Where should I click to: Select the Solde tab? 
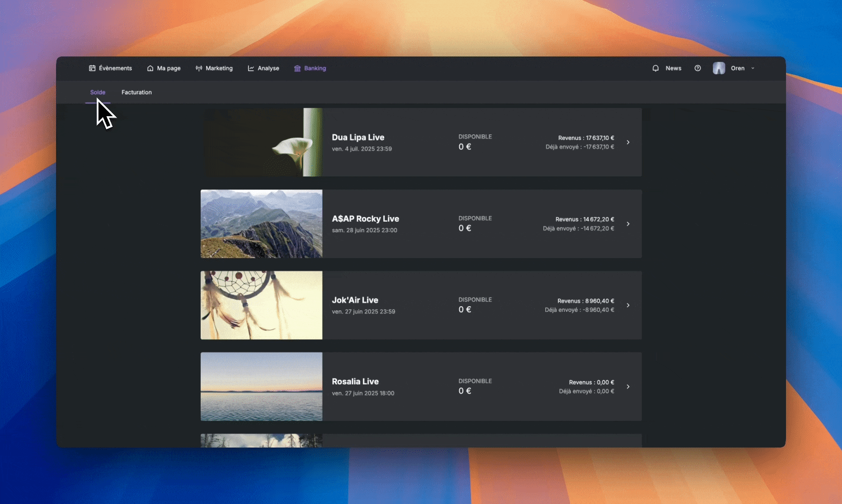tap(98, 92)
